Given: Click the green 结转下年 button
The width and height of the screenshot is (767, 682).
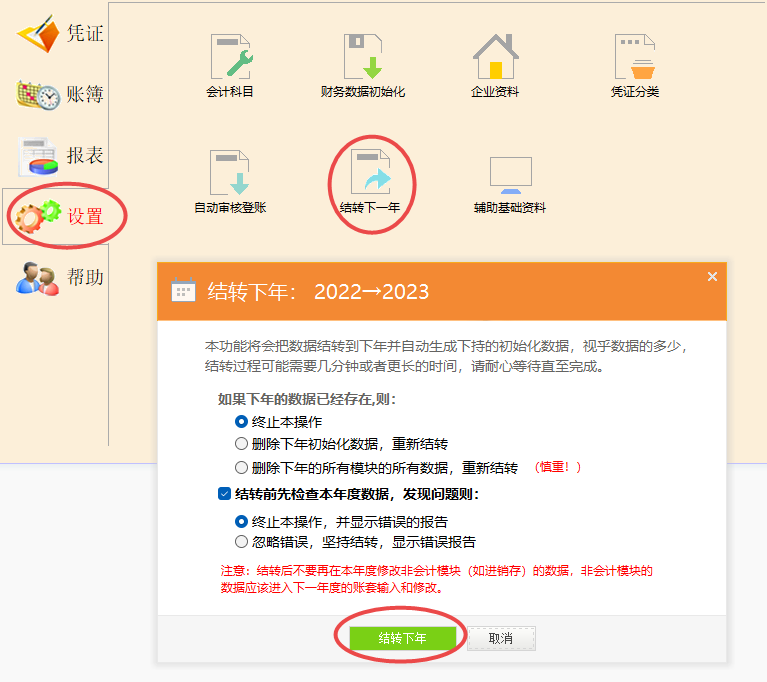Looking at the screenshot, I should click(403, 638).
